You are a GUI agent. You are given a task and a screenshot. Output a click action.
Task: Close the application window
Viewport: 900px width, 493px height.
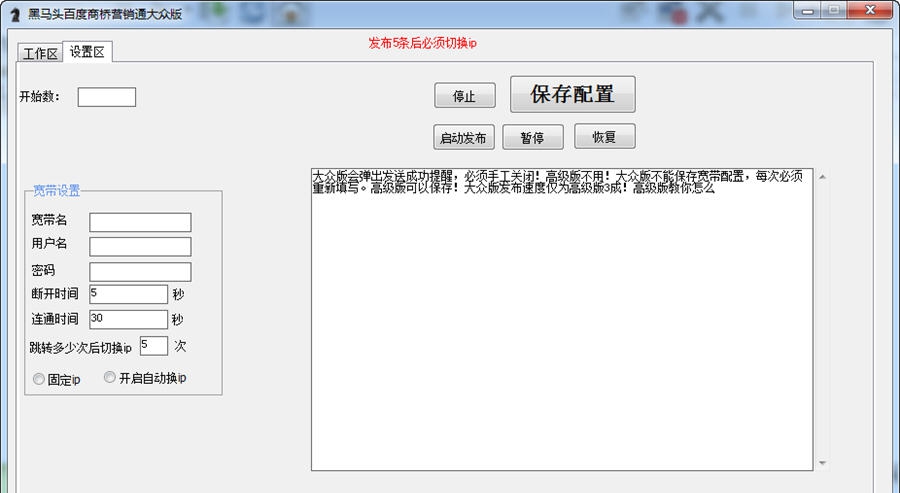click(x=870, y=10)
